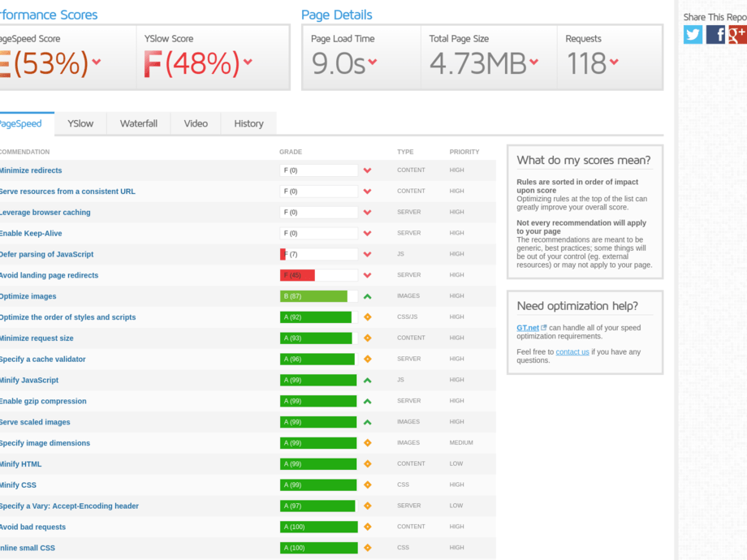Switch to the Waterfall tab
747x560 pixels.
(139, 123)
